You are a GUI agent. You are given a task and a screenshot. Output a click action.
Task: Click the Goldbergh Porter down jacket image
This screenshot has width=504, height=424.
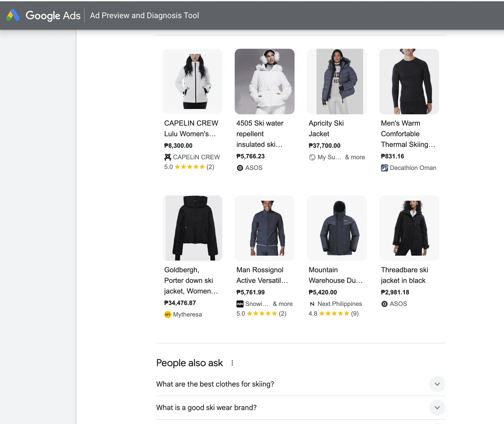[192, 228]
